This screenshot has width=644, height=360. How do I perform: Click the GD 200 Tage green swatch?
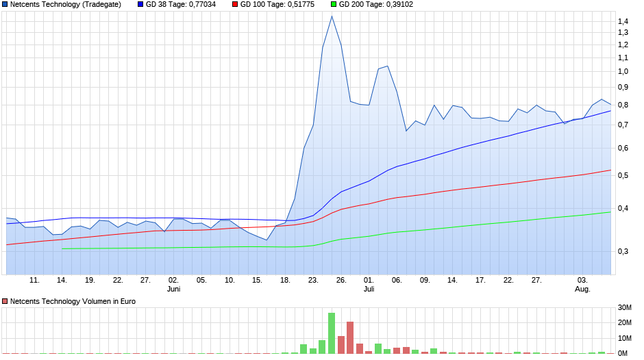pos(334,5)
